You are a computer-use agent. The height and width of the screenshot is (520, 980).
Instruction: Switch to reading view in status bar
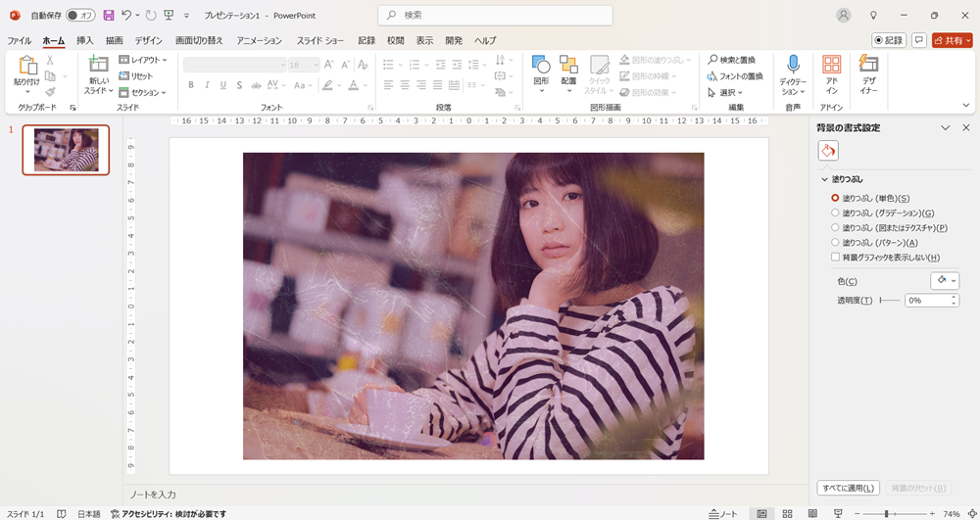pyautogui.click(x=813, y=514)
